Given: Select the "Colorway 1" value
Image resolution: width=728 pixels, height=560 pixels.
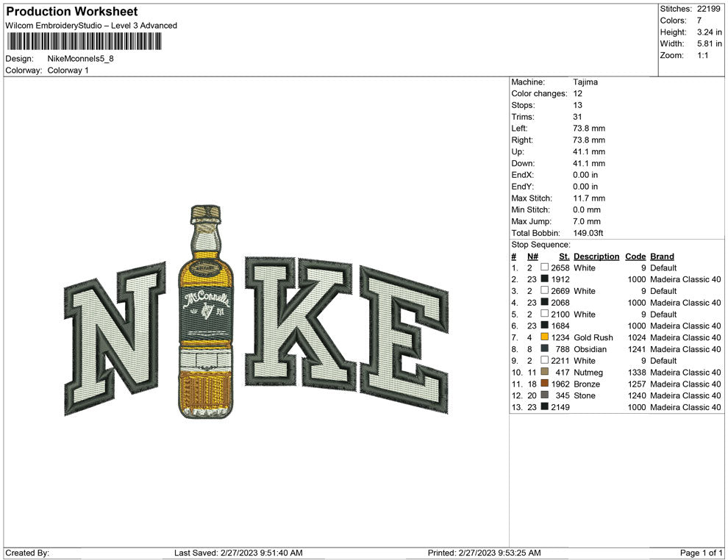Looking at the screenshot, I should click(x=68, y=70).
